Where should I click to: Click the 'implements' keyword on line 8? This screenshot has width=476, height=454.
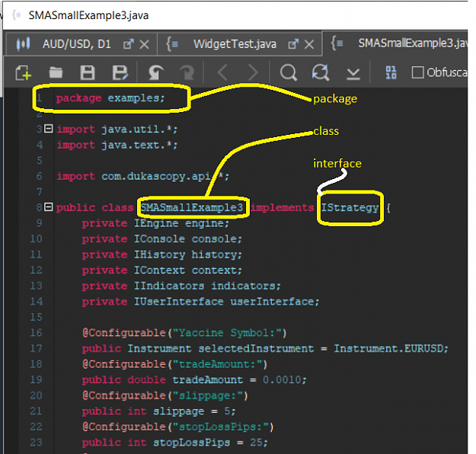coord(283,207)
